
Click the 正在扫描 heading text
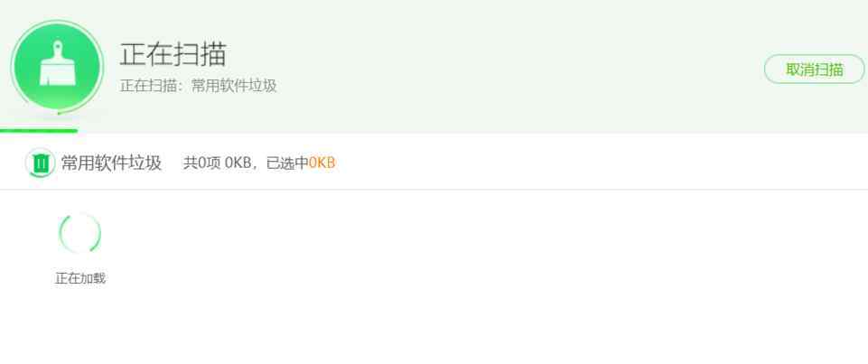(173, 54)
